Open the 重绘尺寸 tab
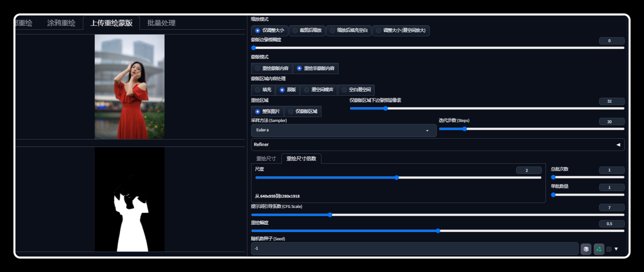 coord(266,158)
